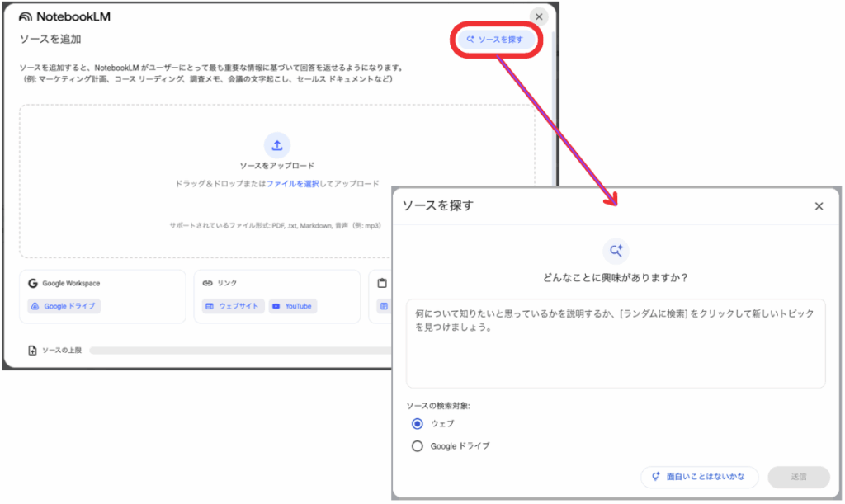Select the Google ドライブ radio option
Screen dimensions: 845x504
click(418, 446)
